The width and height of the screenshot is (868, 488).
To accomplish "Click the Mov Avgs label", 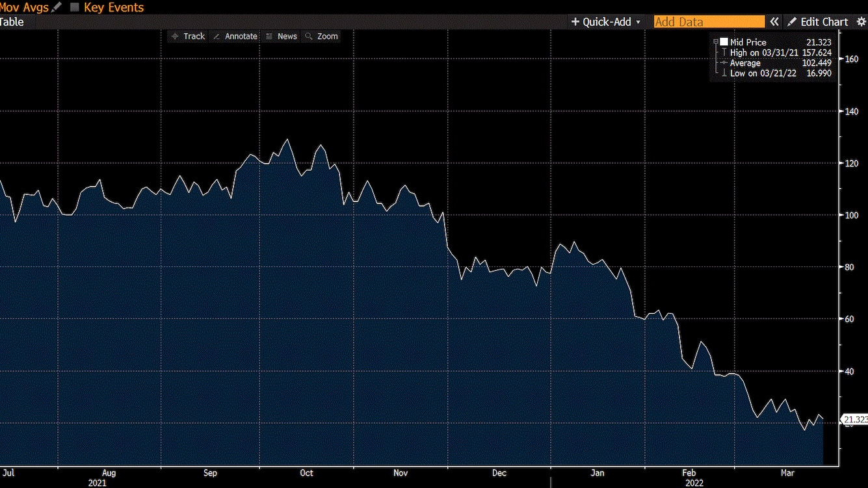I will (x=24, y=7).
